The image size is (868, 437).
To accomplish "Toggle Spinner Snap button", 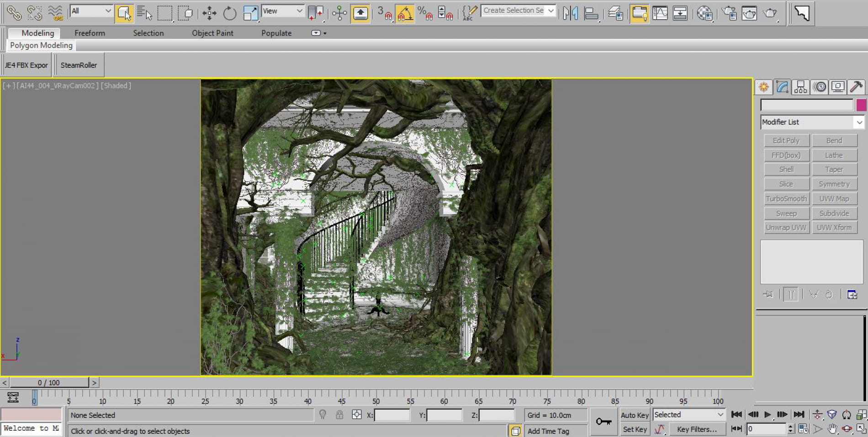I will coord(445,13).
